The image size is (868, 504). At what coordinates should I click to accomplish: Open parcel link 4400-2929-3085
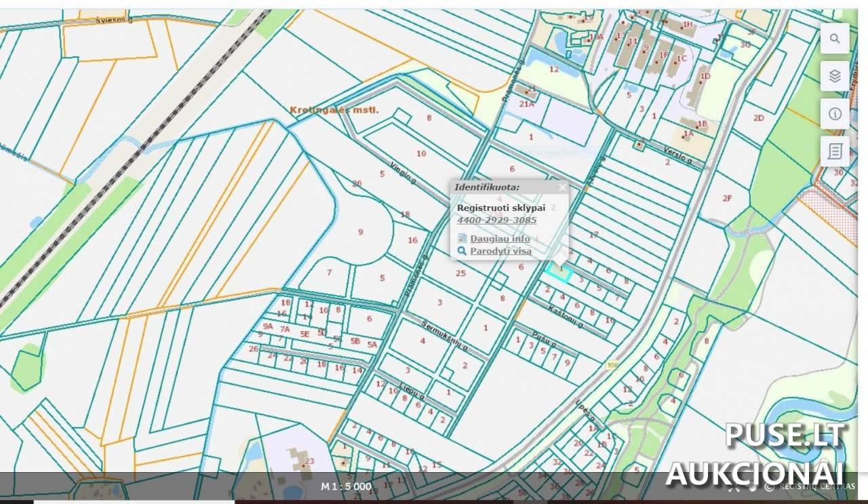tap(496, 220)
